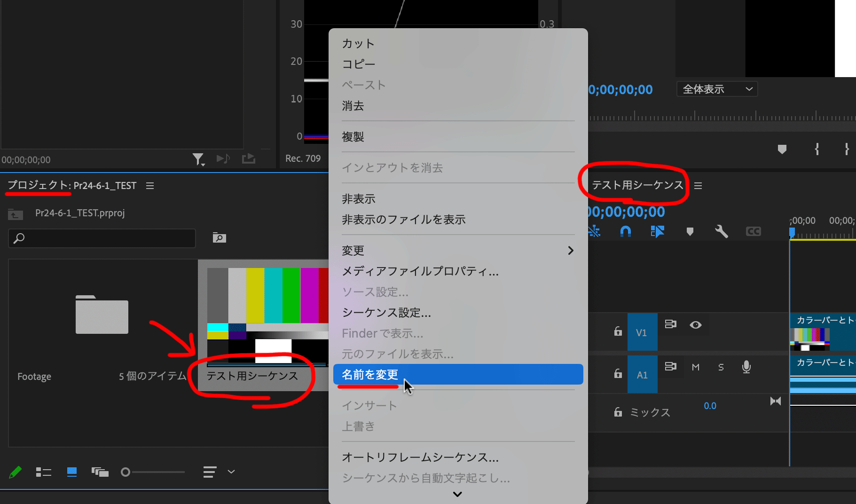This screenshot has height=504, width=856.
Task: Toggle the V1 track output eye
Action: point(696,324)
